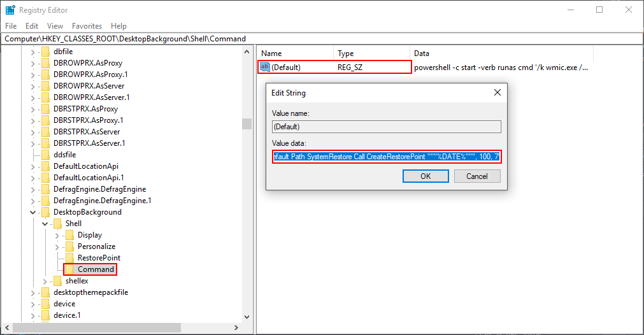Select the DBRSTPRX.AsServer.1 folder icon

[x=46, y=143]
